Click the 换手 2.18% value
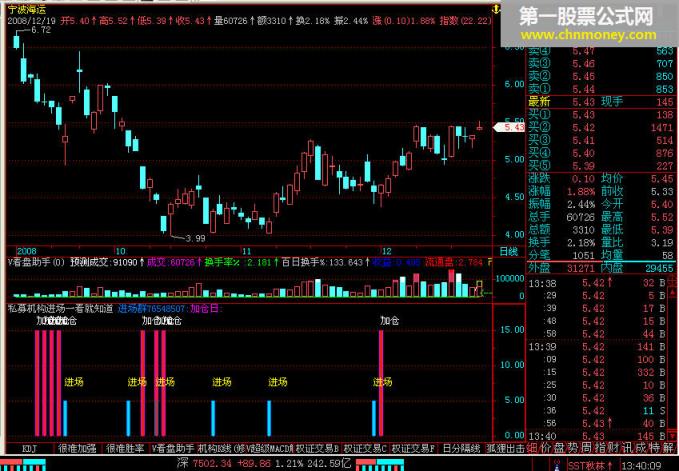 tap(580, 242)
